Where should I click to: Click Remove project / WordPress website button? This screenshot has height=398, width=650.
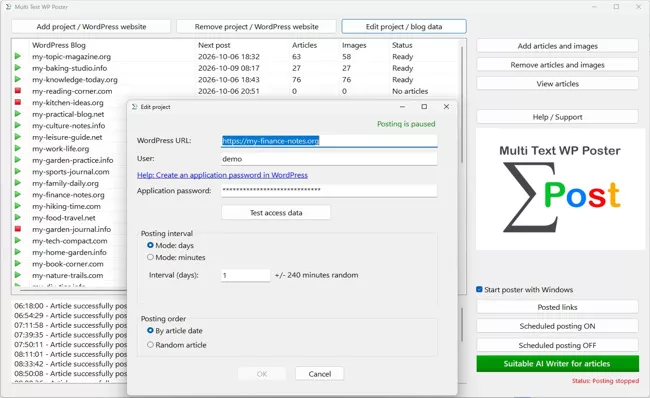tap(256, 27)
